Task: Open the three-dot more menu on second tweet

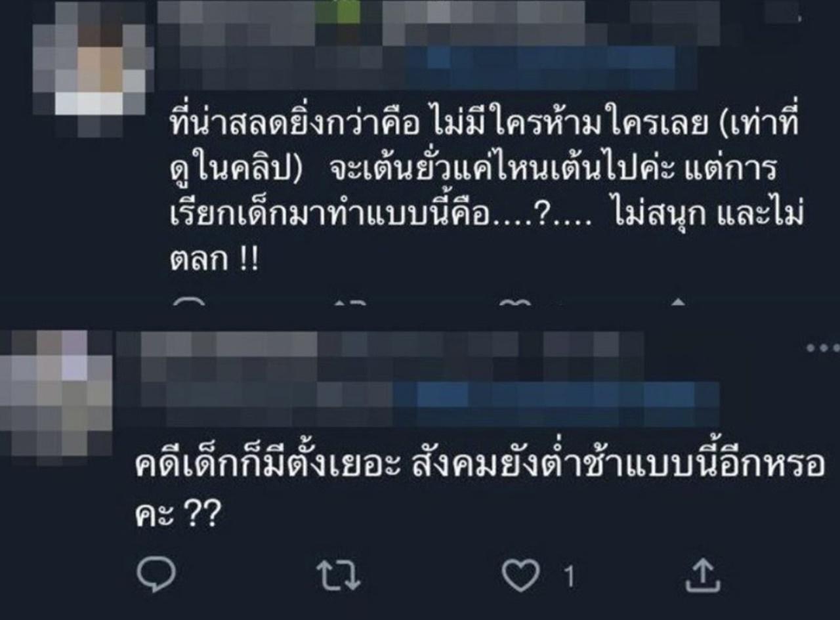Action: [x=823, y=348]
